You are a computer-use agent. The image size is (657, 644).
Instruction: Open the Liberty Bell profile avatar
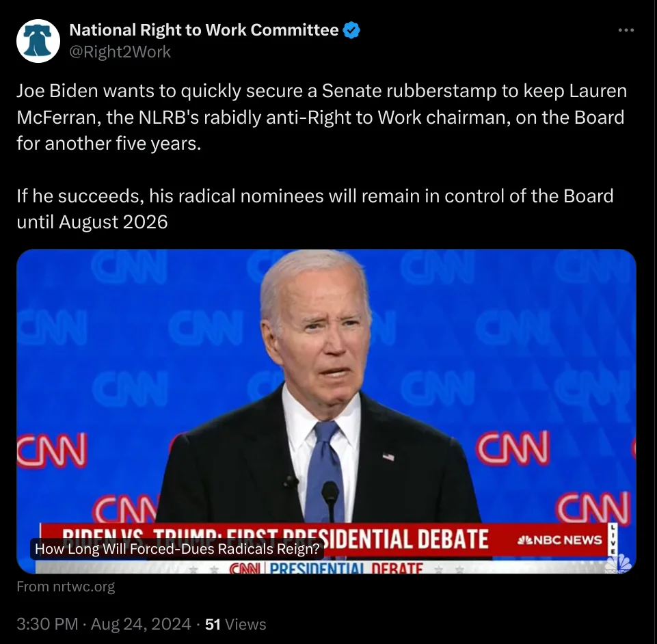click(x=38, y=40)
